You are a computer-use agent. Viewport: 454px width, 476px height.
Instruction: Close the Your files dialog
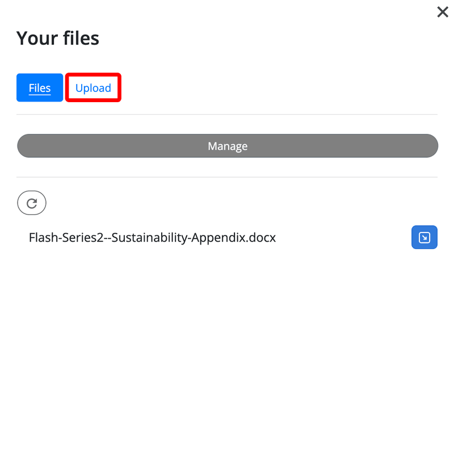(x=443, y=12)
